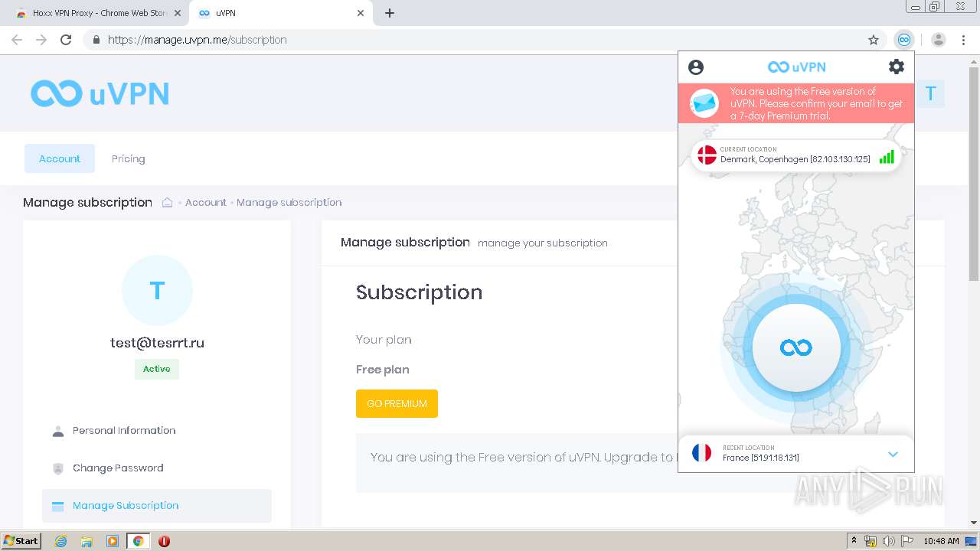
Task: Reload the page
Action: (x=66, y=40)
